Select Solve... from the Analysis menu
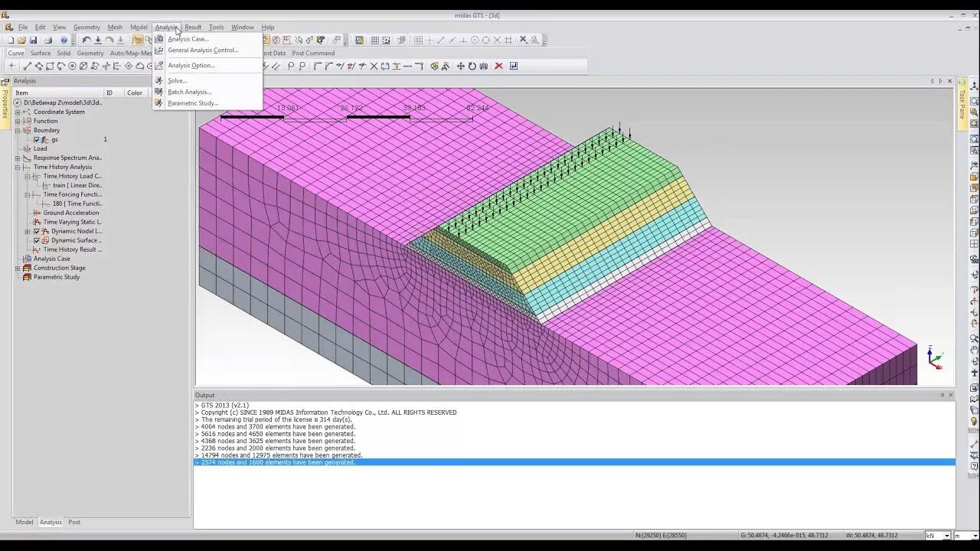 tap(177, 80)
